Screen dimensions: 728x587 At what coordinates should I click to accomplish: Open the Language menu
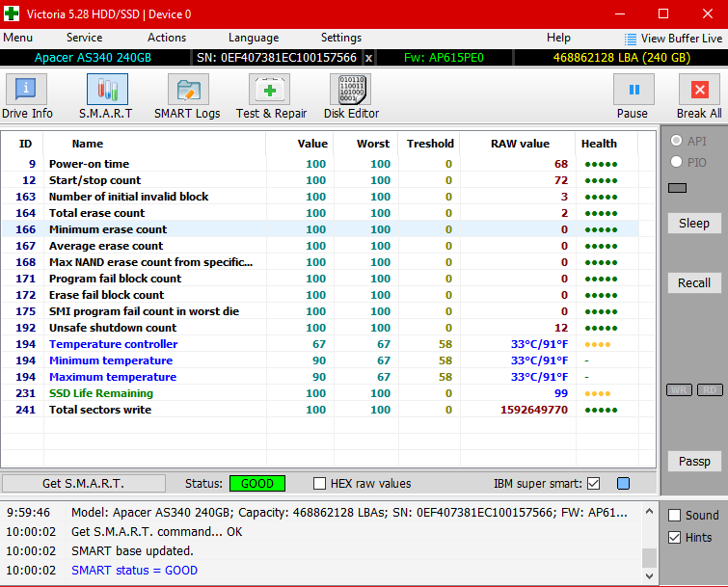coord(254,38)
